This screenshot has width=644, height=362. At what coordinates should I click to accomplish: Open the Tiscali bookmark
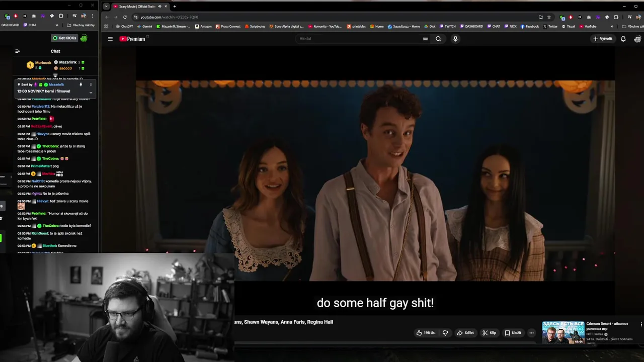tap(568, 26)
